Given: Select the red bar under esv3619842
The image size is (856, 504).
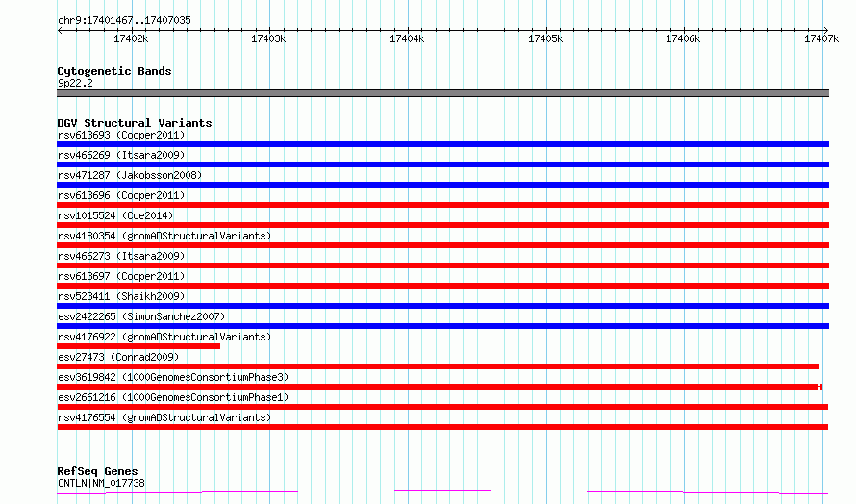Looking at the screenshot, I should pos(440,387).
